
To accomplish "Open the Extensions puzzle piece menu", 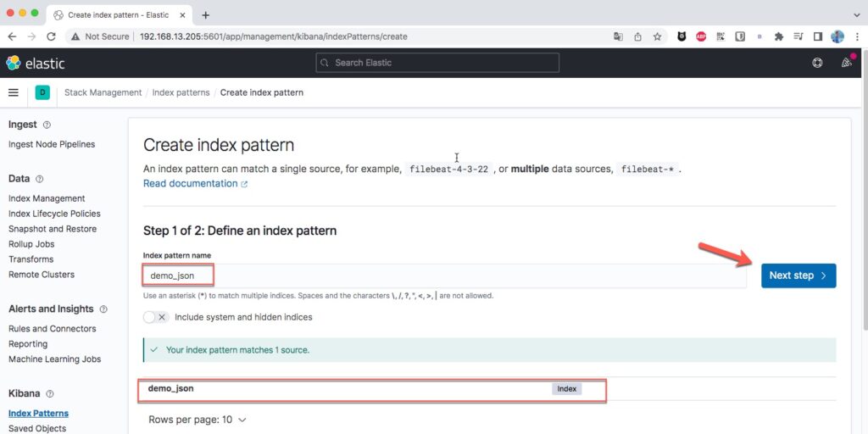I will click(779, 36).
